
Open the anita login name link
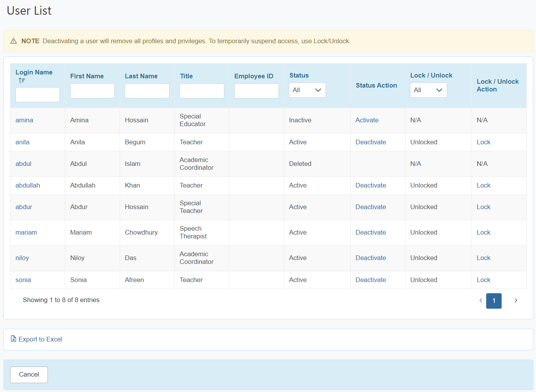[22, 142]
